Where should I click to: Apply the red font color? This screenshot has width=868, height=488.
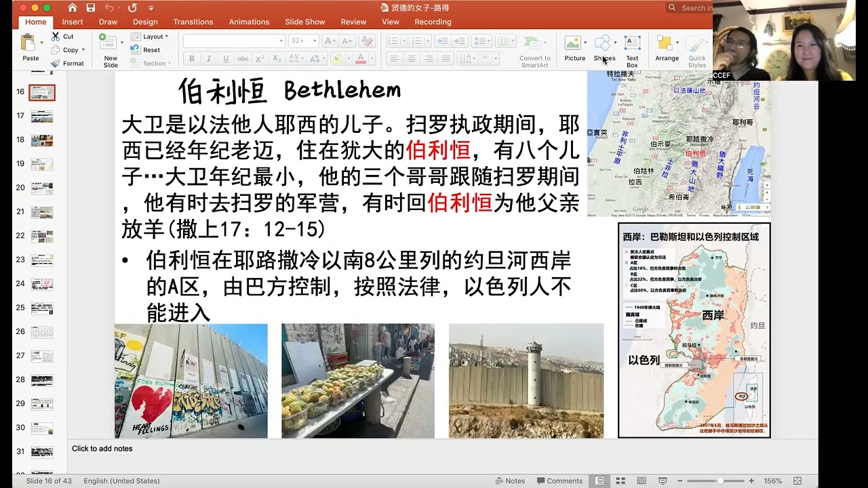[x=360, y=59]
